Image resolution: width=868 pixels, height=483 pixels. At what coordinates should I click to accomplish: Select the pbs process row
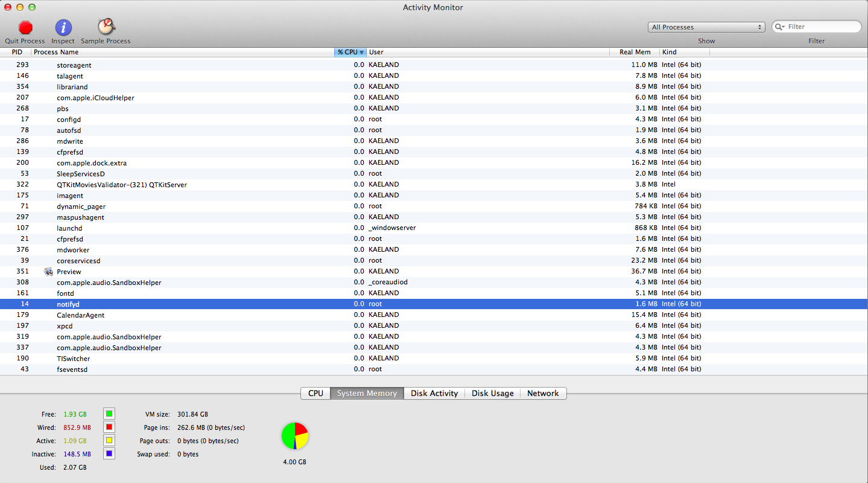pos(434,109)
